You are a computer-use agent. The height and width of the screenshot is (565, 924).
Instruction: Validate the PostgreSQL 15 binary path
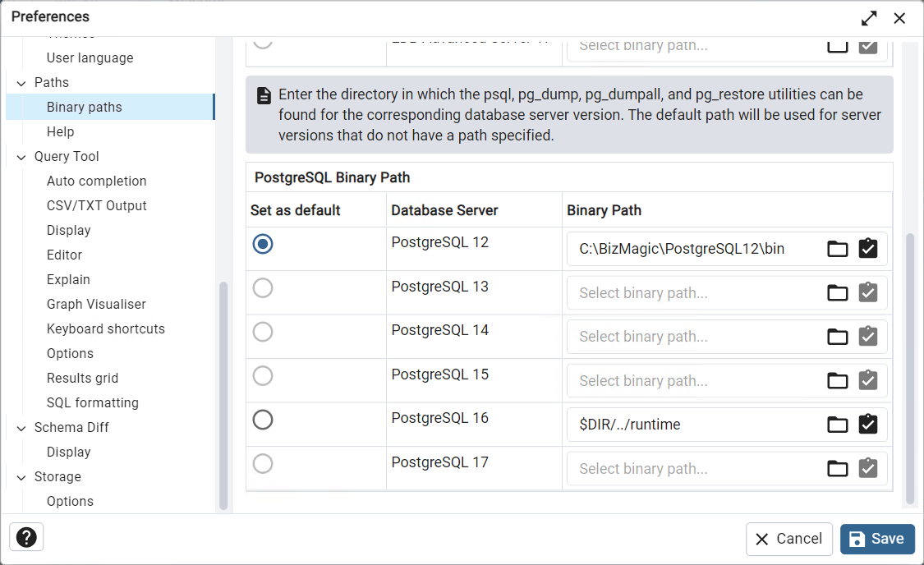868,380
